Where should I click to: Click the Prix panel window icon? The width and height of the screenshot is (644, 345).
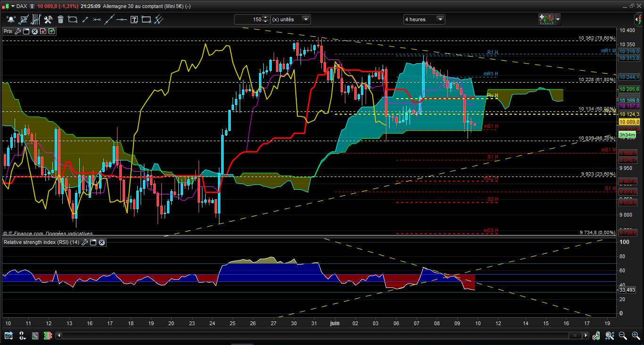(26, 31)
